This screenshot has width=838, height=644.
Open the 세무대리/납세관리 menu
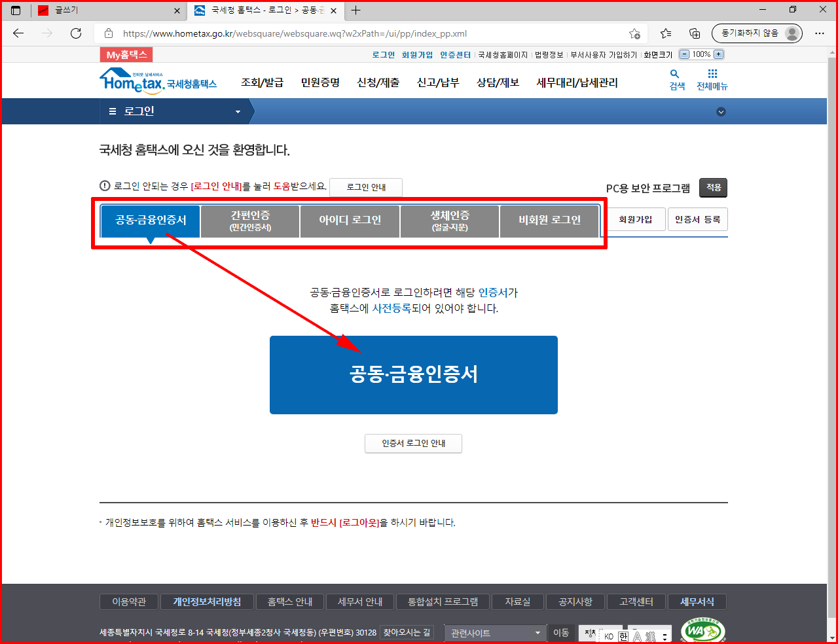click(x=577, y=82)
